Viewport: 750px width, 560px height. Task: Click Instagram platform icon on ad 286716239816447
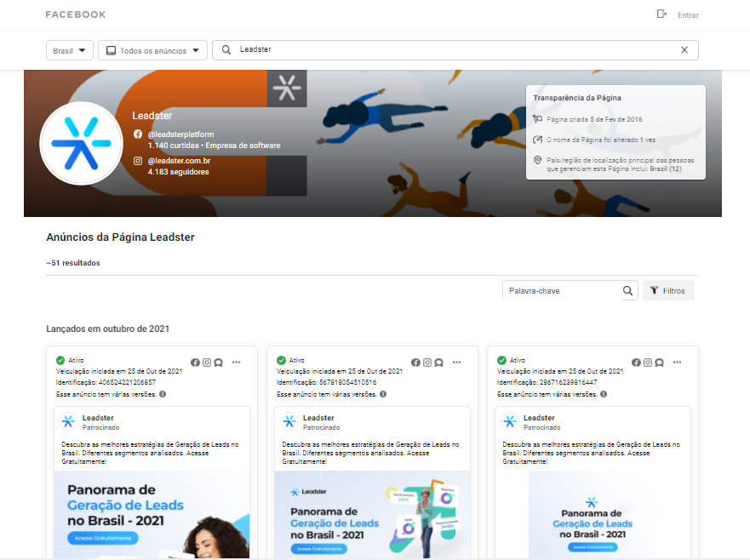click(x=648, y=363)
